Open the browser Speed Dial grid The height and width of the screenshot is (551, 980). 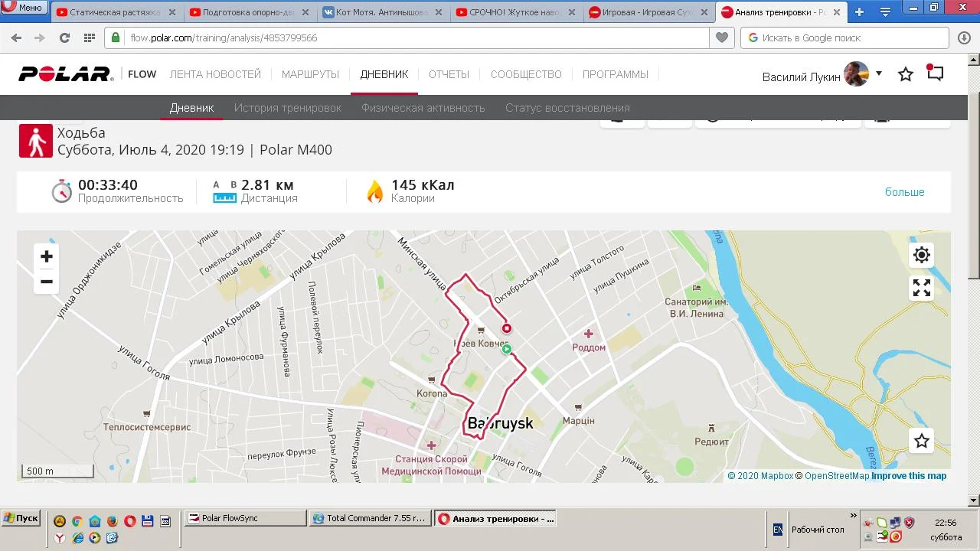pyautogui.click(x=89, y=37)
